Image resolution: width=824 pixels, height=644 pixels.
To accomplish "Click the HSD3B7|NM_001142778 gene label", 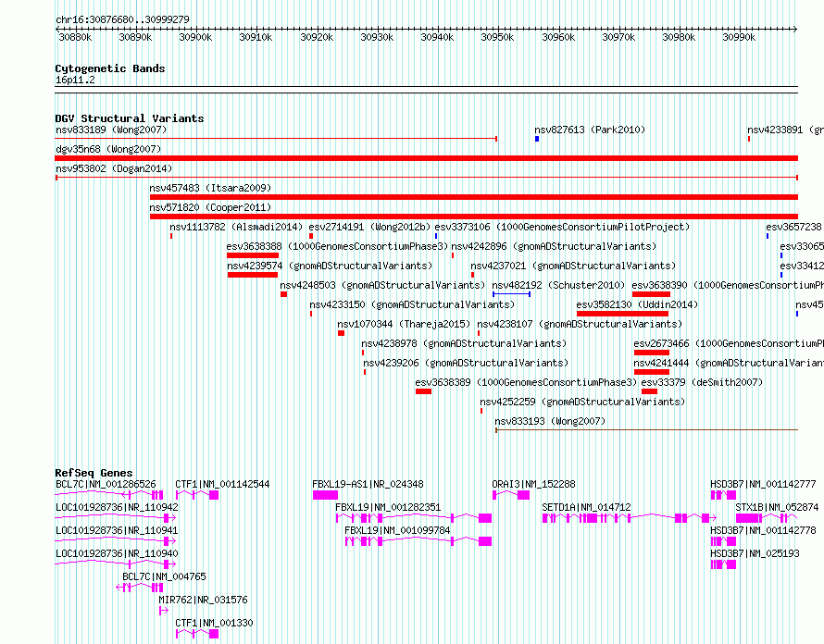I will [x=763, y=530].
